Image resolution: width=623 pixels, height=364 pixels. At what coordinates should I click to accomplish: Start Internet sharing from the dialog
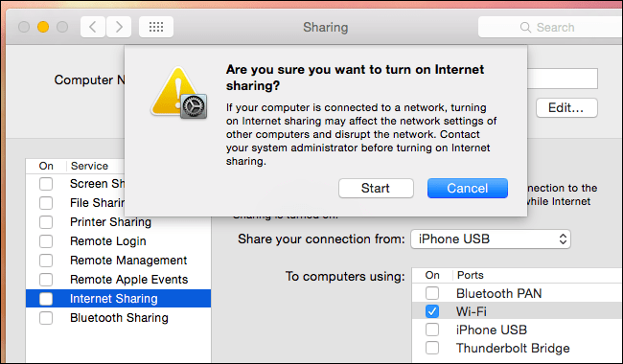pos(376,188)
